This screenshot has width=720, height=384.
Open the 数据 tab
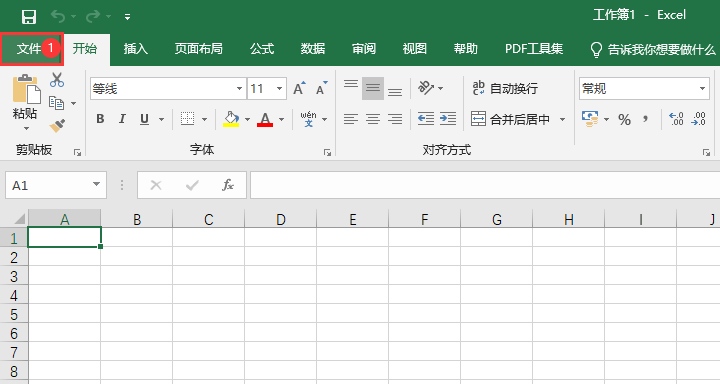click(x=313, y=49)
